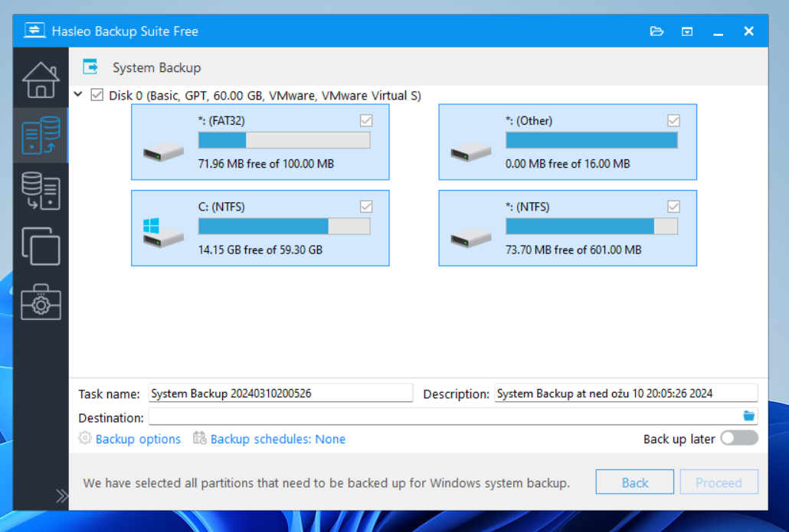This screenshot has width=789, height=532.
Task: Click the (Other) partition usage bar
Action: tap(591, 140)
